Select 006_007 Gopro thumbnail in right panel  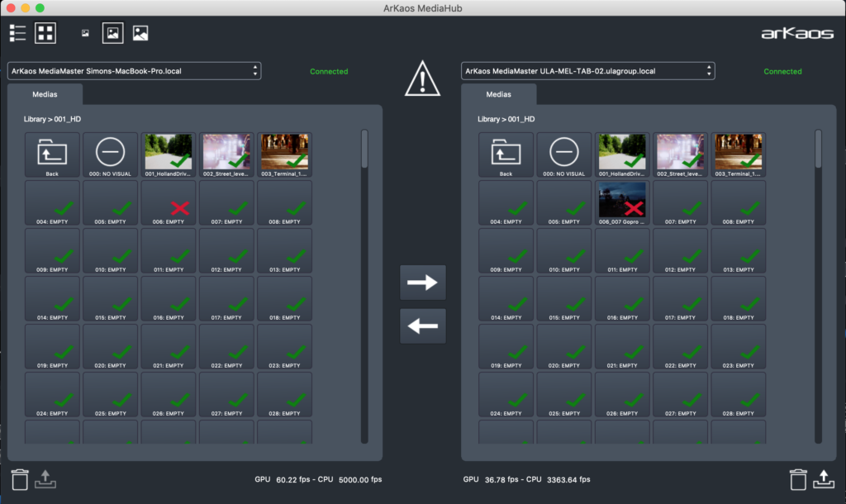622,203
